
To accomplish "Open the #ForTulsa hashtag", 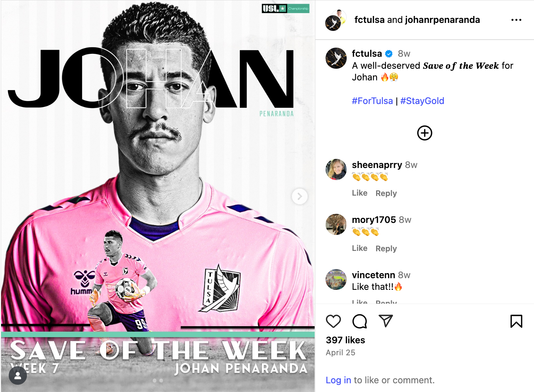I will (x=372, y=101).
